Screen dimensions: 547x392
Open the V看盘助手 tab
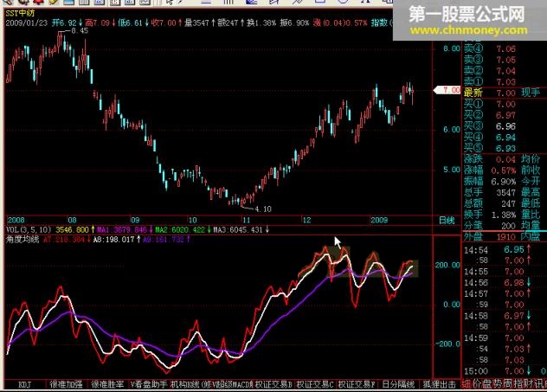point(149,385)
